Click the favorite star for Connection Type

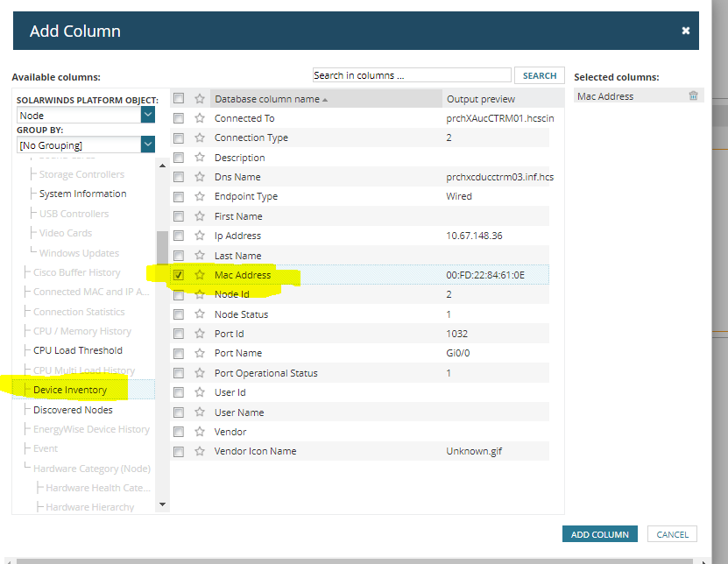200,137
